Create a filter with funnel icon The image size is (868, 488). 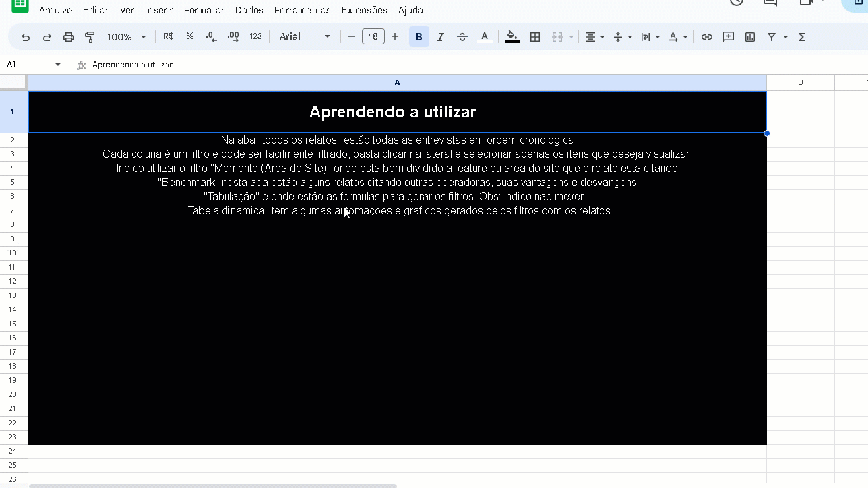click(772, 37)
